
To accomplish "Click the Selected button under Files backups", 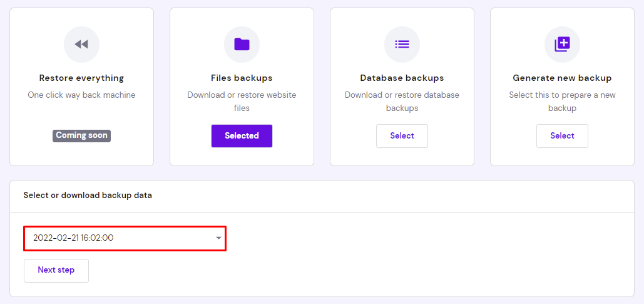I will click(242, 136).
